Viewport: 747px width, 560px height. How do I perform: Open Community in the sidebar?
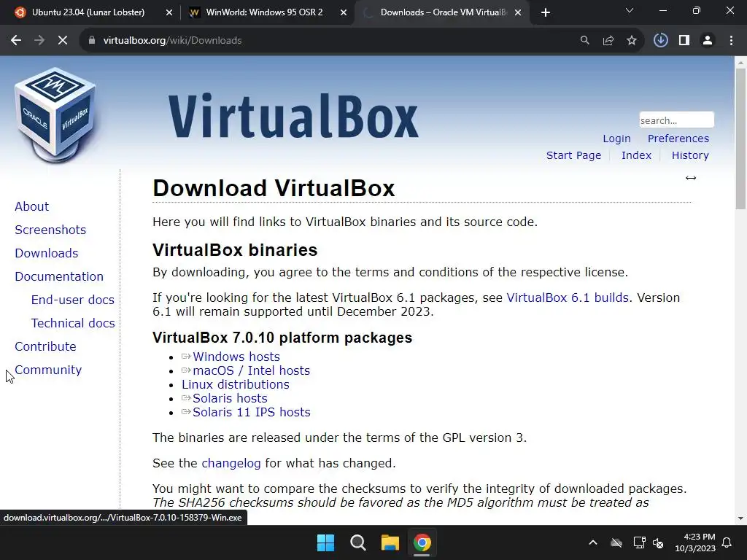[x=48, y=370]
